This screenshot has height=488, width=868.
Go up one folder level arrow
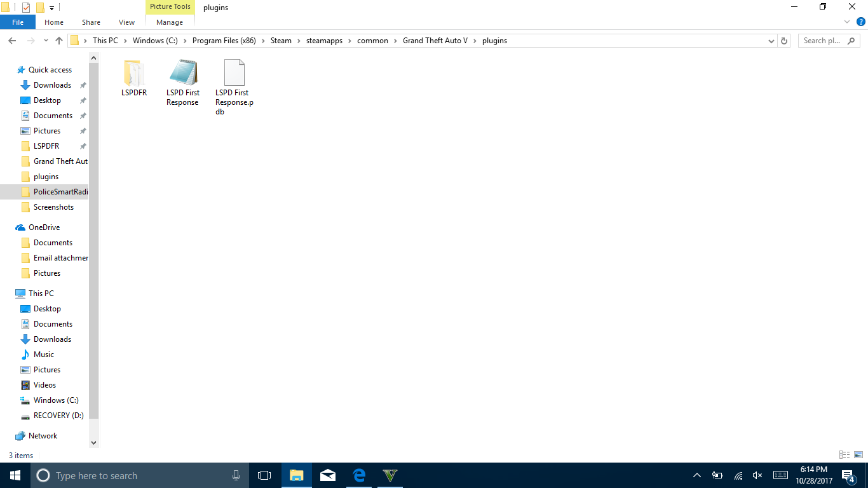click(59, 41)
